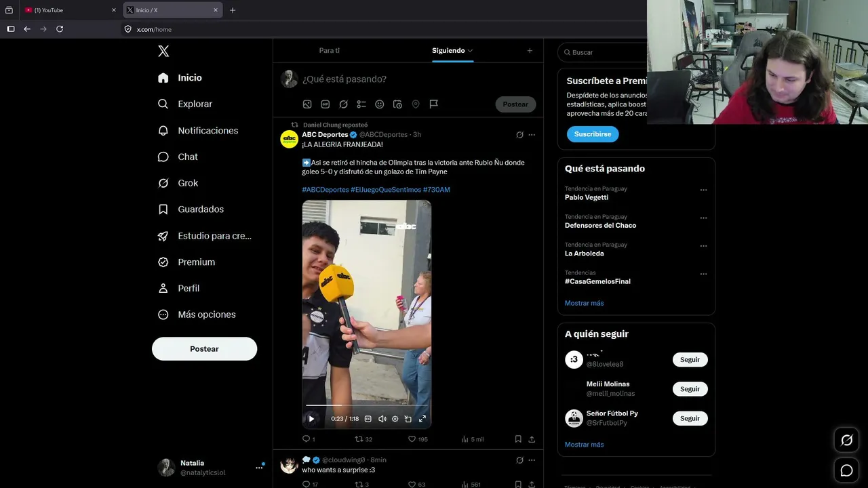
Task: Click the large Postear sidebar button
Action: tap(204, 349)
